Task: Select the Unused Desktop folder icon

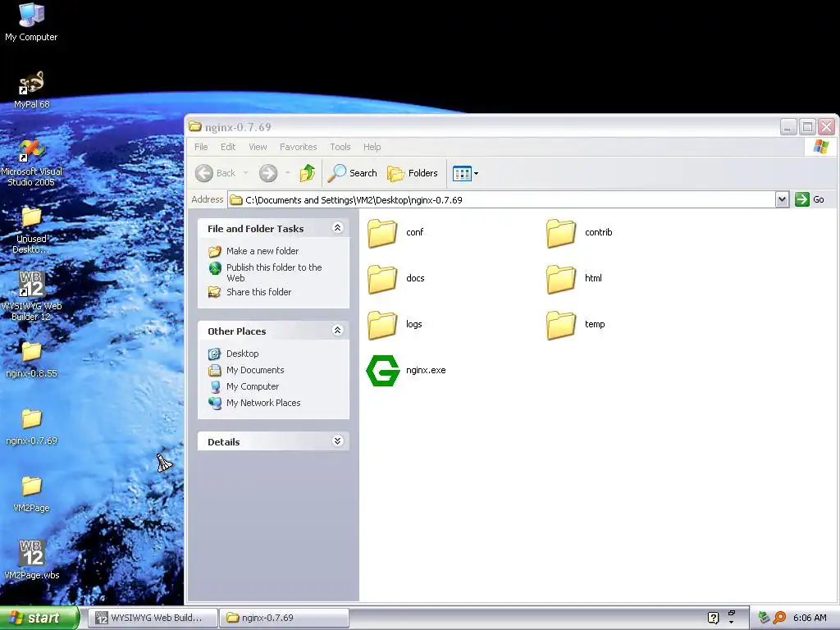Action: click(x=31, y=230)
